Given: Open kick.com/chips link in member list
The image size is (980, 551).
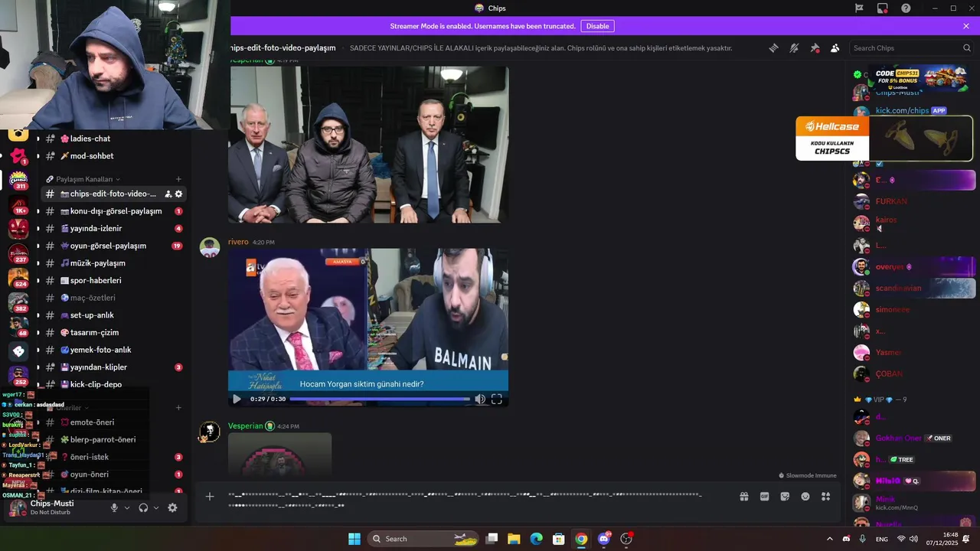Looking at the screenshot, I should click(x=902, y=111).
